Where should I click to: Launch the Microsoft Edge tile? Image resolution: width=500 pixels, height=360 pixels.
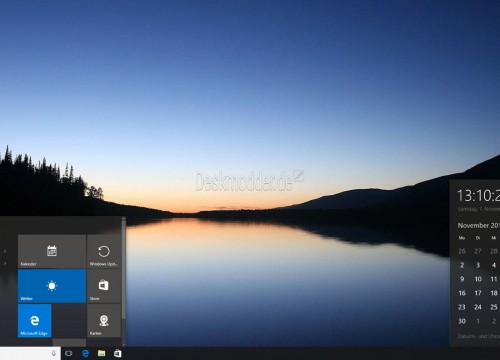click(x=35, y=320)
